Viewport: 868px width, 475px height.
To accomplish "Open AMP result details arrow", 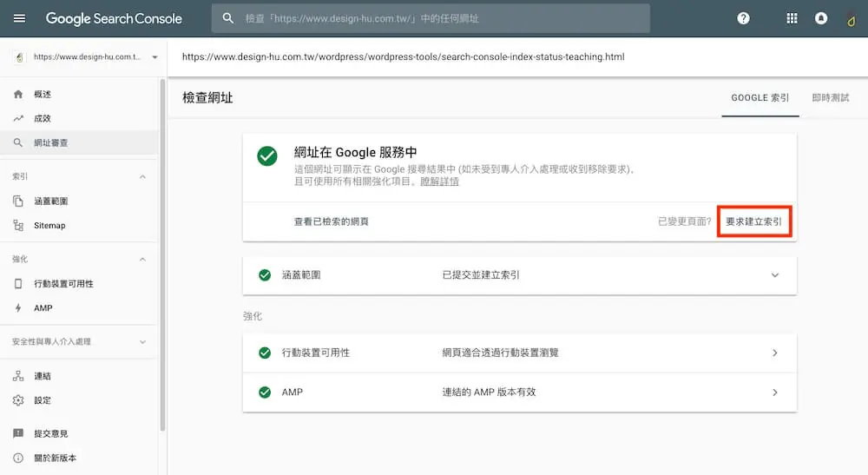I will pos(775,393).
